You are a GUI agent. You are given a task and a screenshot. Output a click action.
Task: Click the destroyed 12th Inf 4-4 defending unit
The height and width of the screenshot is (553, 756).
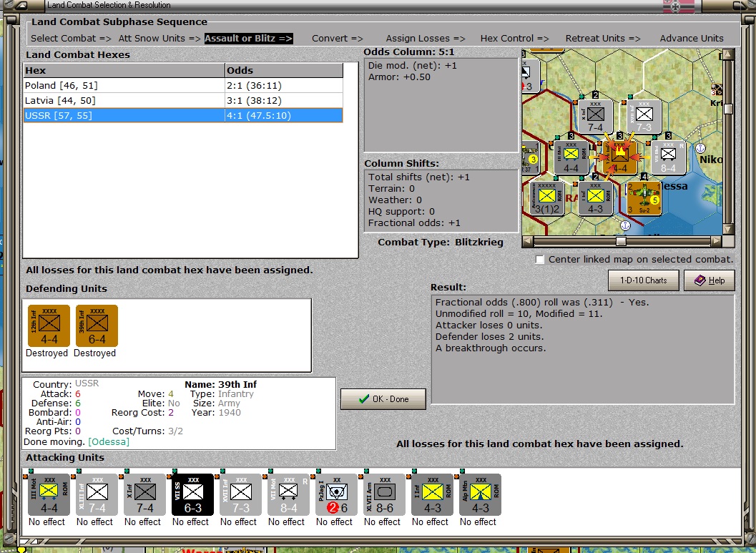pyautogui.click(x=49, y=326)
